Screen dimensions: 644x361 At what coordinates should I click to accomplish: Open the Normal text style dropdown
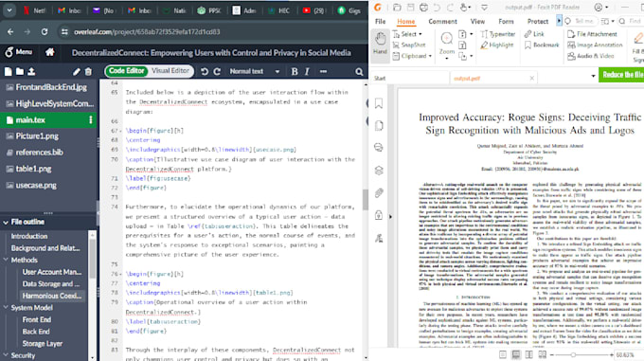coord(254,71)
